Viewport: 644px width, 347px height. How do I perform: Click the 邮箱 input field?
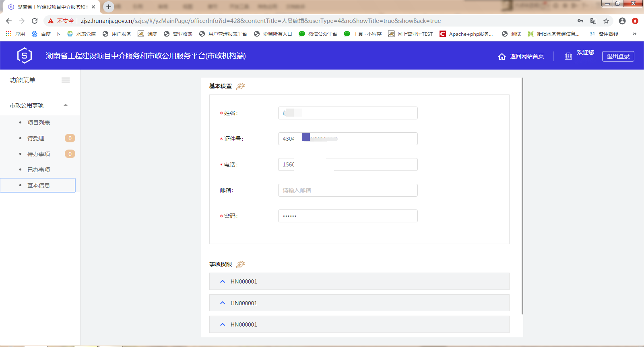pos(348,190)
